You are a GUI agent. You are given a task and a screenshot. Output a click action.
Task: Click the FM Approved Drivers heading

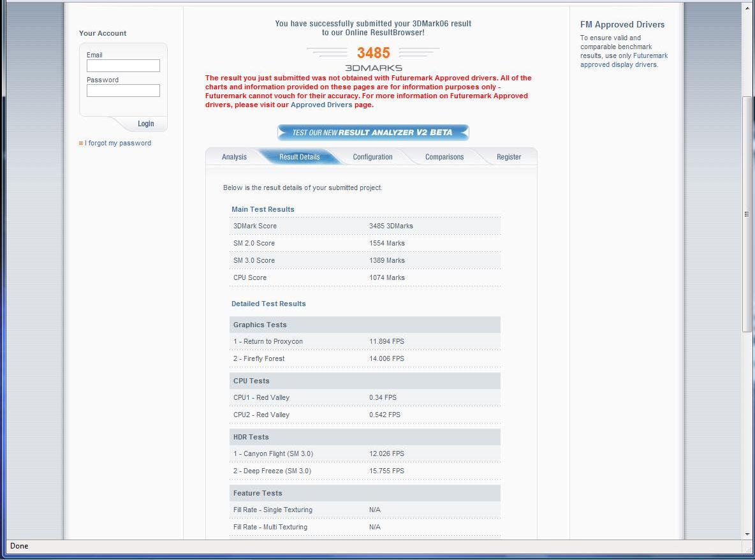tap(622, 25)
